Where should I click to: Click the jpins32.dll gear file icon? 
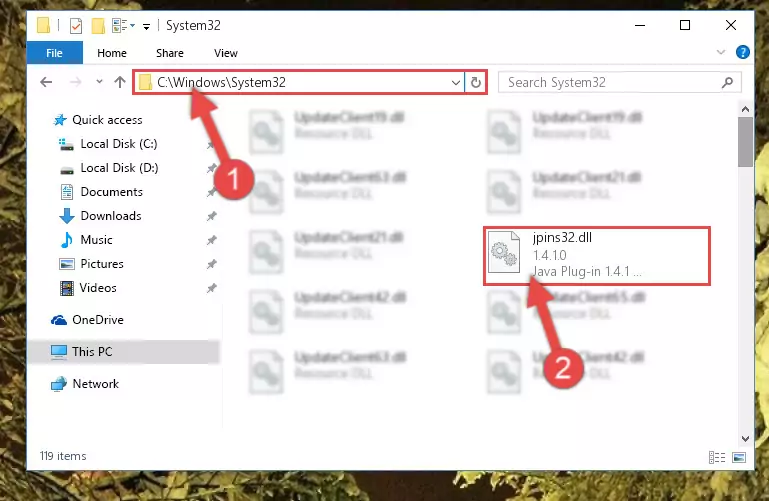coord(504,252)
